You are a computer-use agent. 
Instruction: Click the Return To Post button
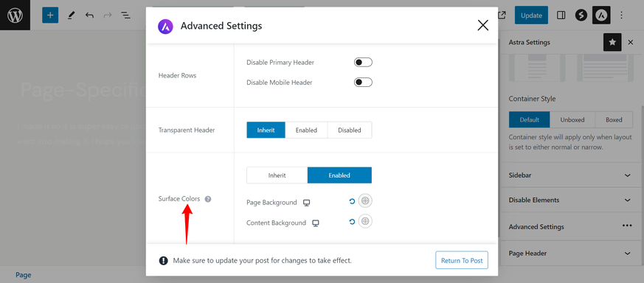pos(462,260)
